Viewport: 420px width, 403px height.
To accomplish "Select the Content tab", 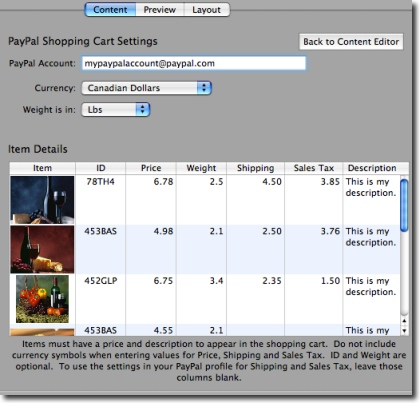I will pos(110,10).
